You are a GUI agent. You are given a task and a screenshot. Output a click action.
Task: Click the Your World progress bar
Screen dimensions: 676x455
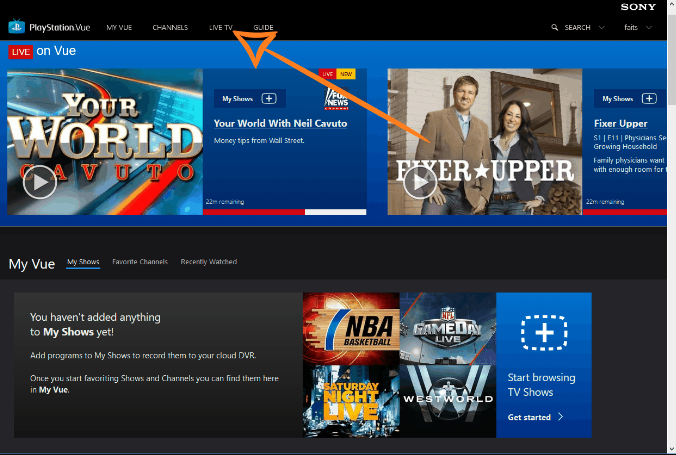(285, 212)
